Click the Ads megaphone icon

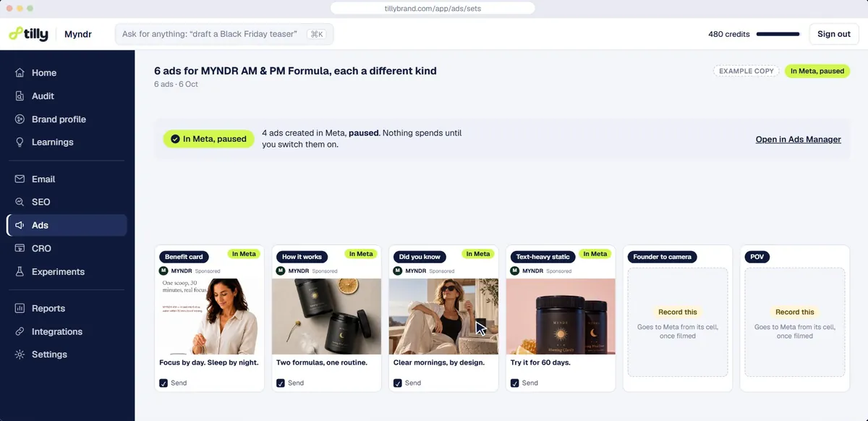click(20, 226)
